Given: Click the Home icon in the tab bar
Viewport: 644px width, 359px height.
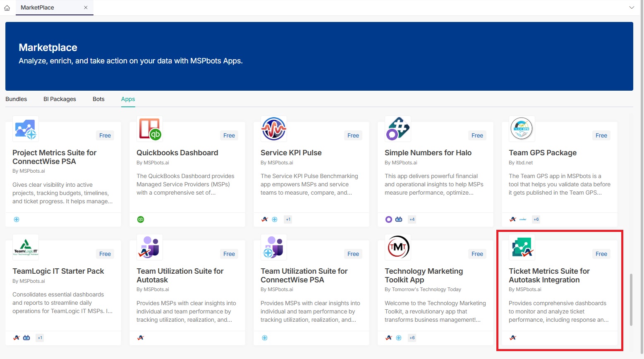Looking at the screenshot, I should pos(7,7).
